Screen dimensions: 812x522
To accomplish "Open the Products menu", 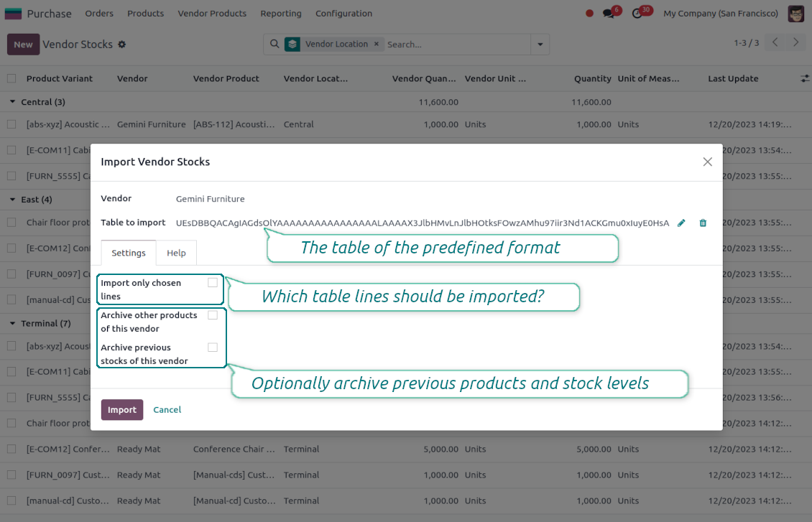I will pyautogui.click(x=146, y=14).
